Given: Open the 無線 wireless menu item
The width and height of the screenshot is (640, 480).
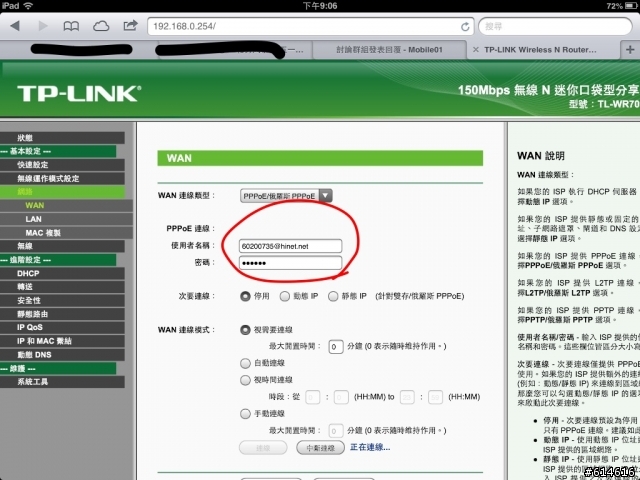Looking at the screenshot, I should (62, 246).
